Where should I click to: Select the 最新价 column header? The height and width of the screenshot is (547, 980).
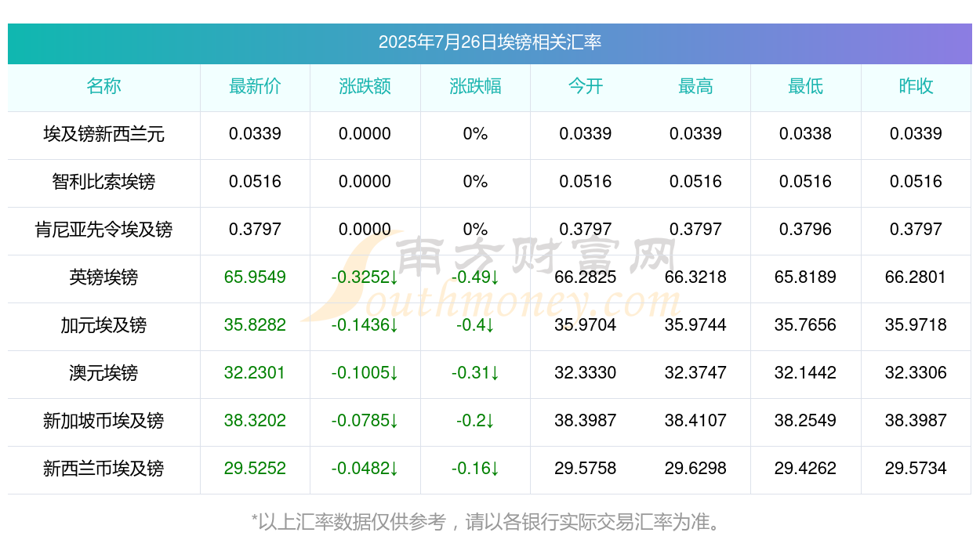point(255,86)
